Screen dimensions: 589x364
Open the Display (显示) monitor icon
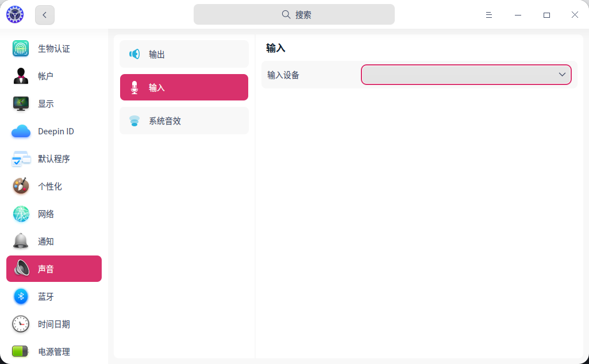click(21, 104)
